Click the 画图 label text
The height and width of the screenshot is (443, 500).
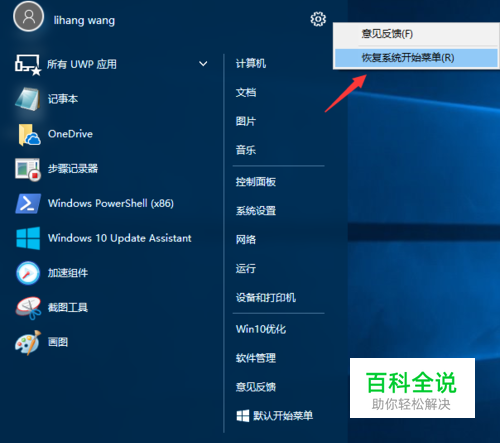58,342
